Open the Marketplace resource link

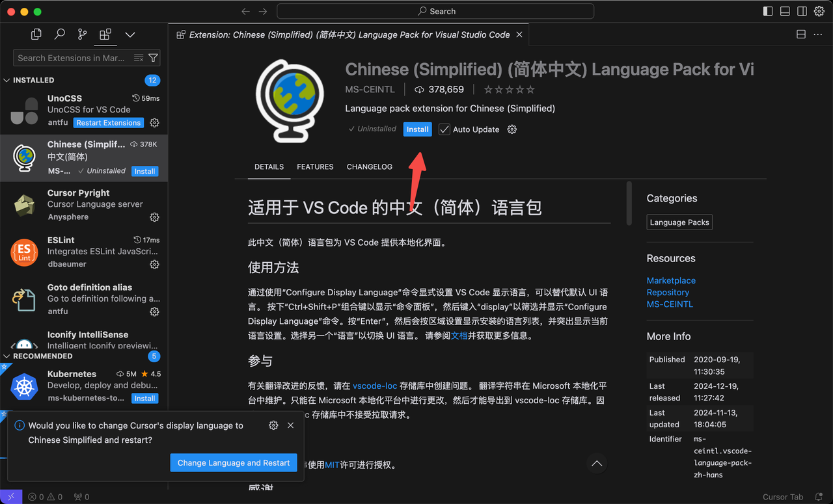point(671,280)
